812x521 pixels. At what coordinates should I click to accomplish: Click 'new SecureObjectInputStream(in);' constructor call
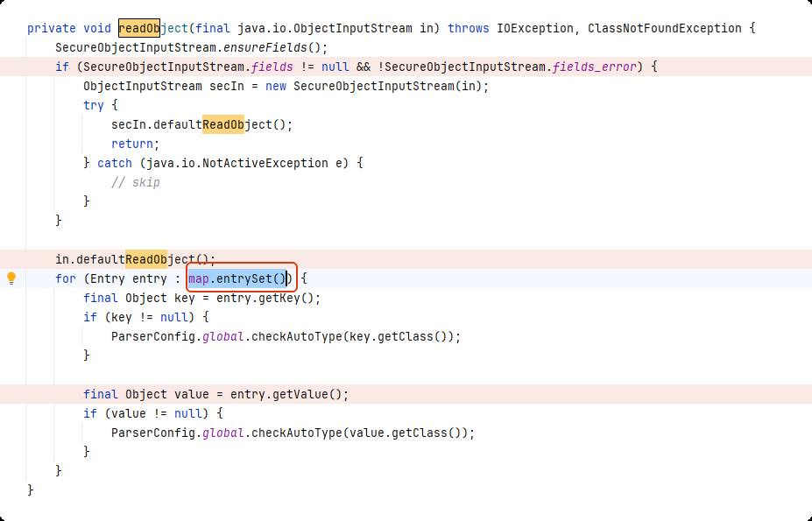coord(377,86)
